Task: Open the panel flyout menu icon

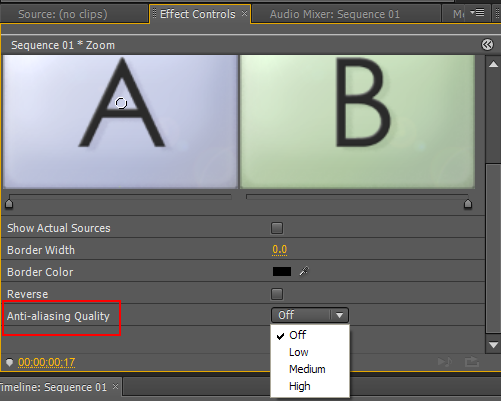Action: tap(477, 13)
